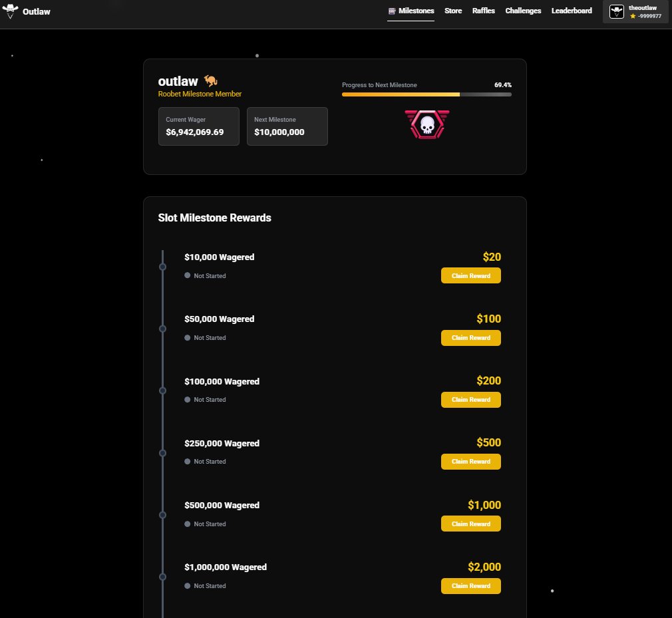Click the $10,000,000 next milestone value

(279, 132)
